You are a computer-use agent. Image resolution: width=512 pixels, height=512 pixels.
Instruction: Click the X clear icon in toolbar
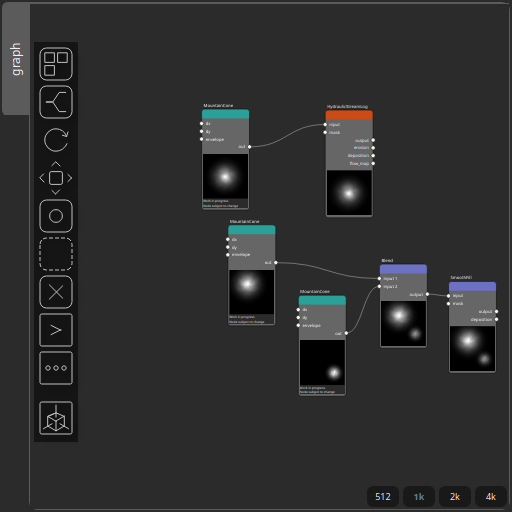(56, 292)
